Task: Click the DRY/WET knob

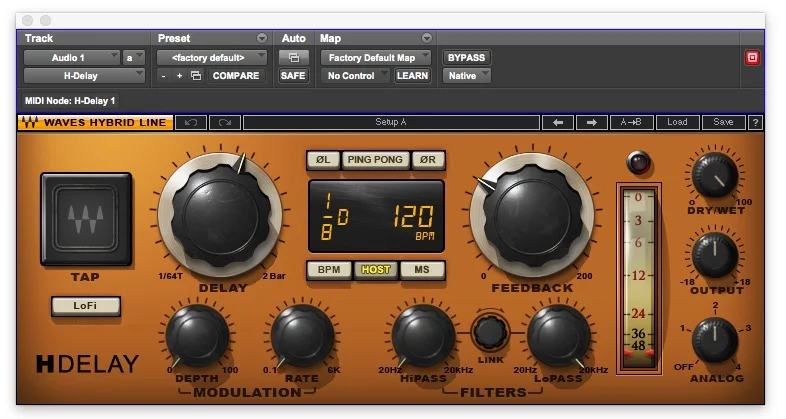Action: (x=715, y=175)
